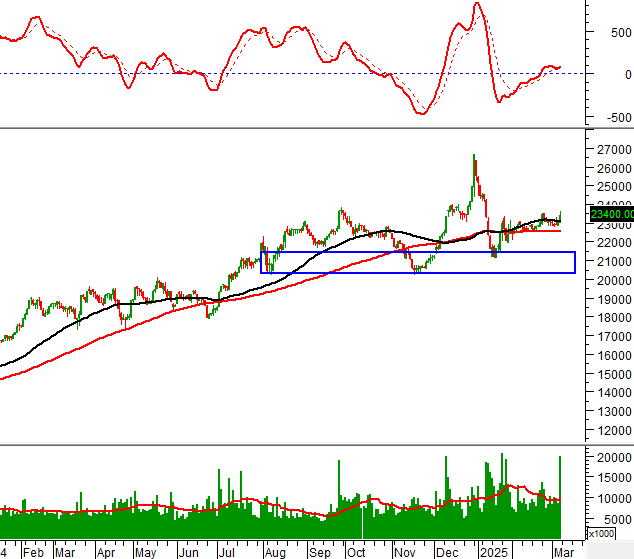634x559 pixels.
Task: Click the Oct label on time axis
Action: 356,553
